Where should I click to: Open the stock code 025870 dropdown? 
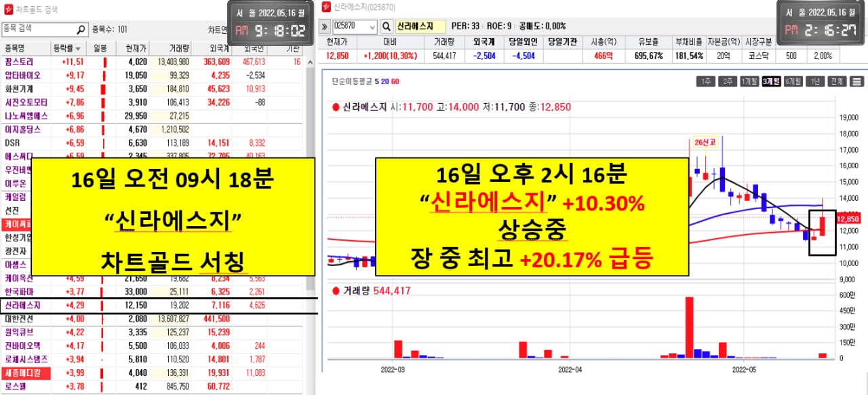(371, 26)
